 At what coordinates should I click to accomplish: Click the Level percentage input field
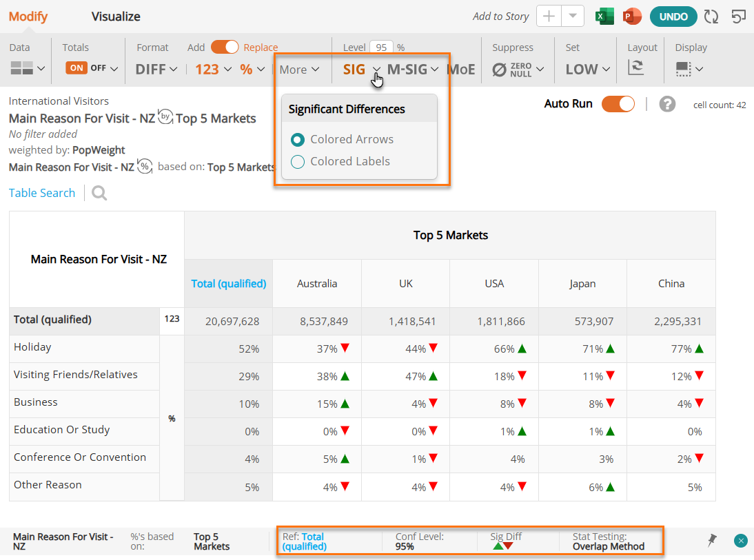(381, 48)
